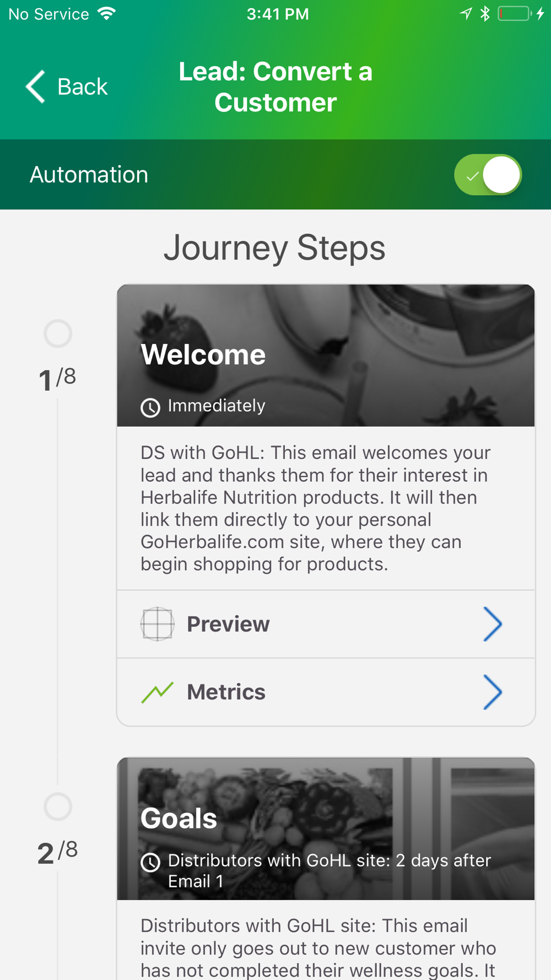
Task: Go back using the Back label
Action: tap(83, 87)
